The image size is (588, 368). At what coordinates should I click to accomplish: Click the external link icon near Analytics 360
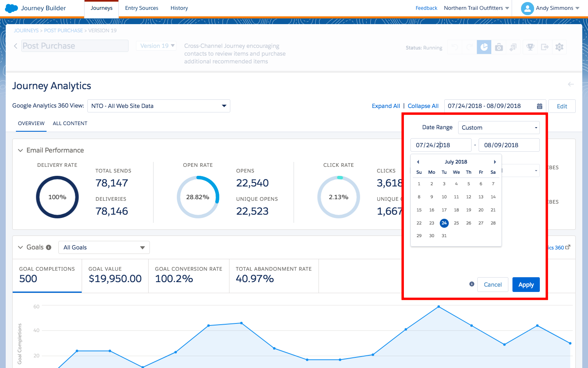pos(568,247)
